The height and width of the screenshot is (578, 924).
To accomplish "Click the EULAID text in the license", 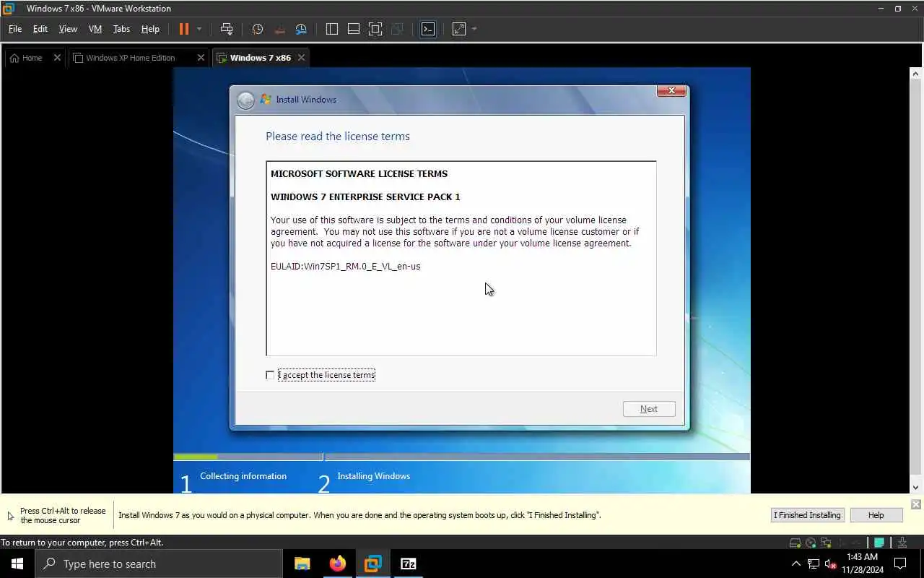I will (x=345, y=267).
